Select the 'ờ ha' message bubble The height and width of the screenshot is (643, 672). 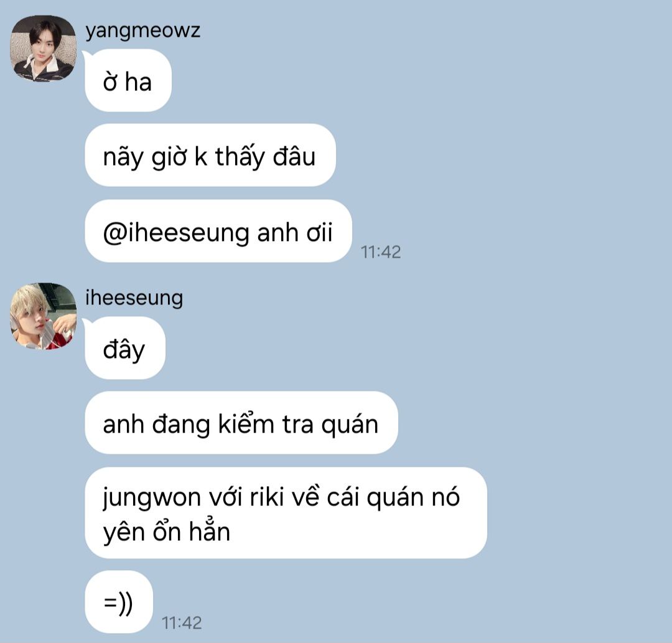[128, 80]
